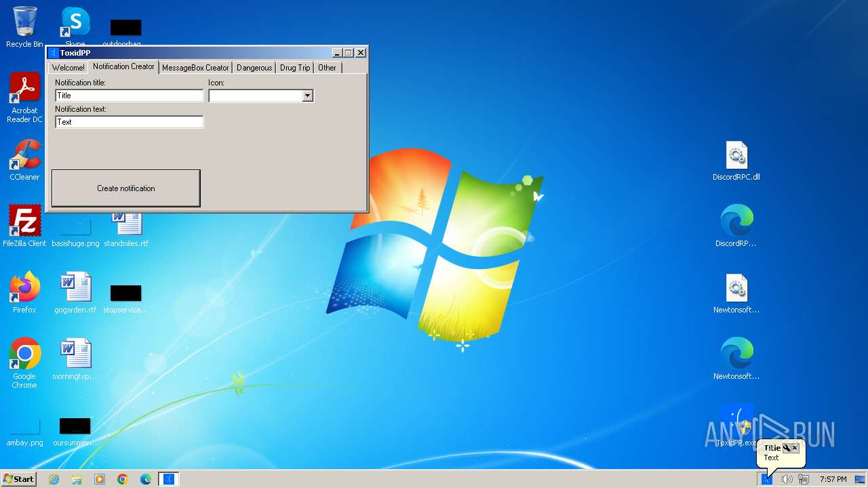Click the ToxidPP blue tray icon
The image size is (868, 488).
(767, 479)
